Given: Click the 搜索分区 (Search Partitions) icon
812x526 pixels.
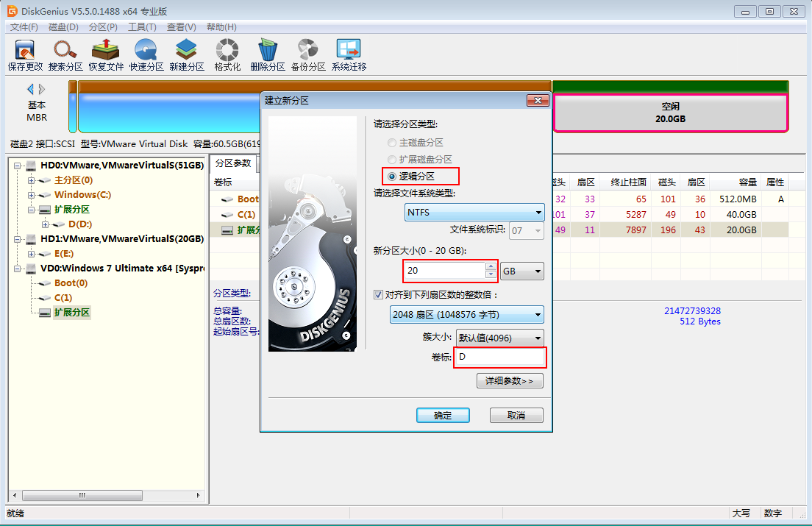Looking at the screenshot, I should click(x=65, y=55).
